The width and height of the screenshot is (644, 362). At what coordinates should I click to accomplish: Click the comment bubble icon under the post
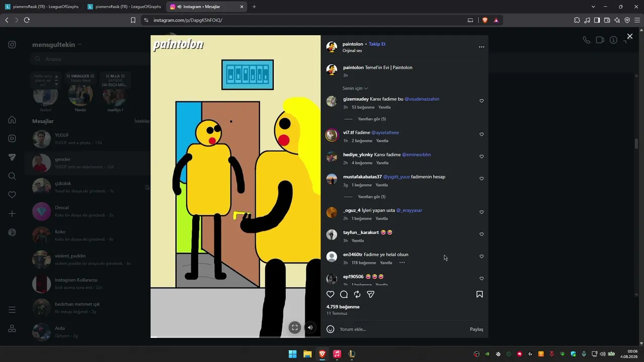(x=344, y=294)
